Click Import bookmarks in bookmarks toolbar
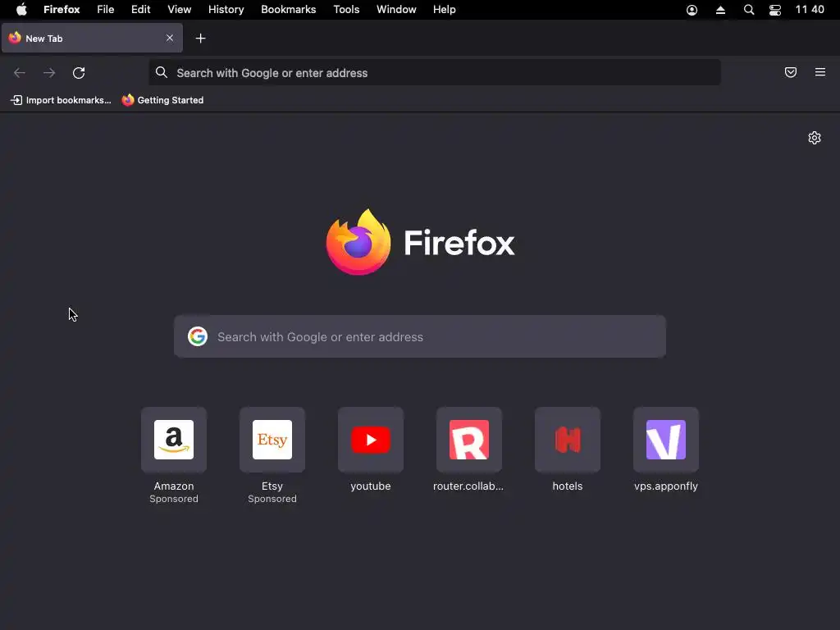The image size is (840, 630). [61, 100]
